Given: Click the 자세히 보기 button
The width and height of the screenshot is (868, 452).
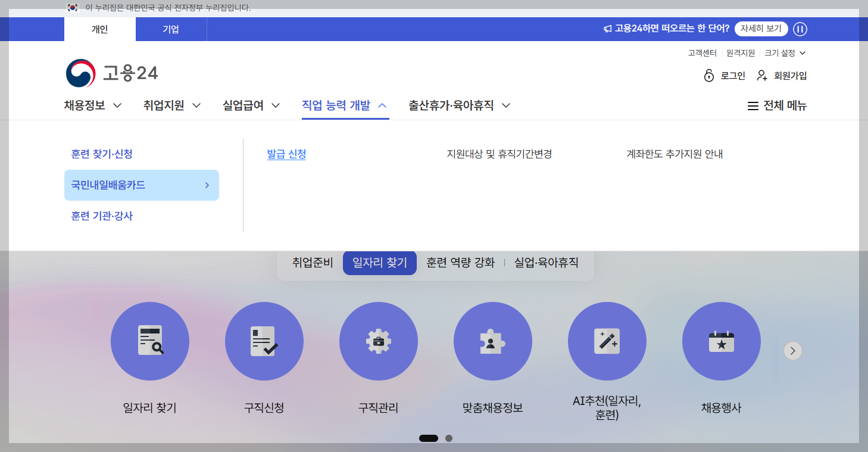Looking at the screenshot, I should tap(761, 29).
